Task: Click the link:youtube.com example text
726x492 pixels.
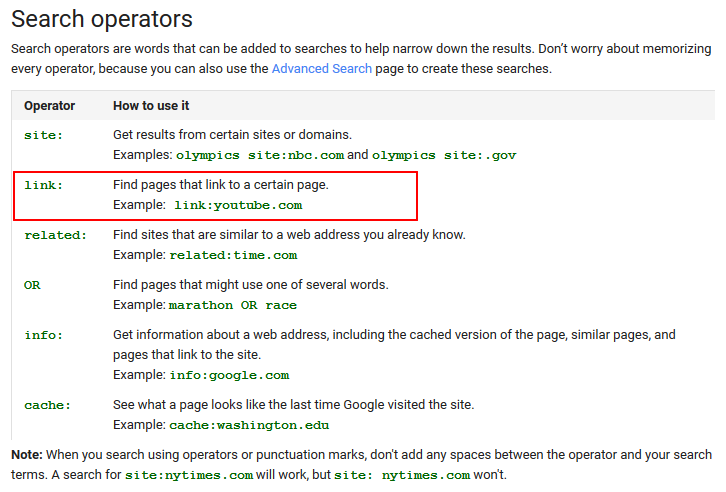Action: (x=236, y=205)
